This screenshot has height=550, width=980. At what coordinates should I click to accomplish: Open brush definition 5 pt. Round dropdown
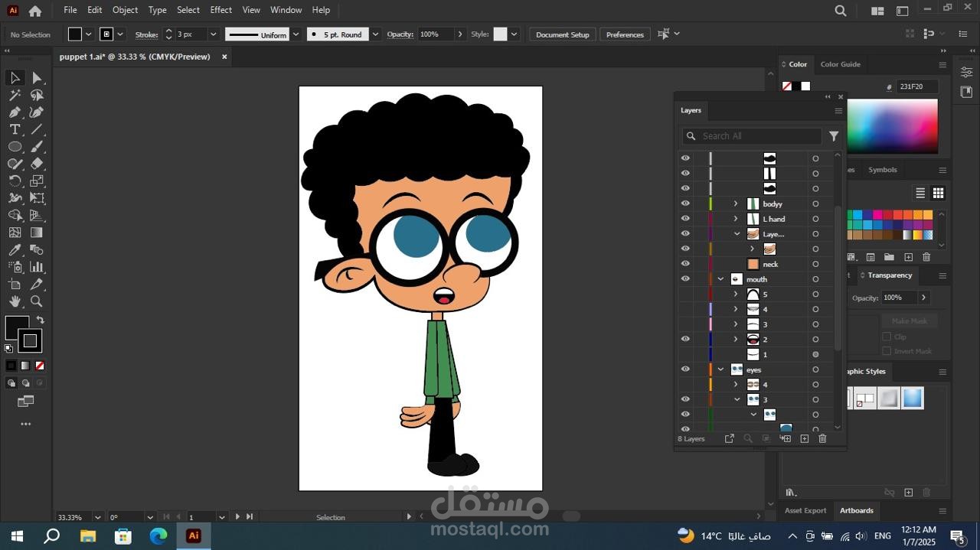click(x=375, y=34)
